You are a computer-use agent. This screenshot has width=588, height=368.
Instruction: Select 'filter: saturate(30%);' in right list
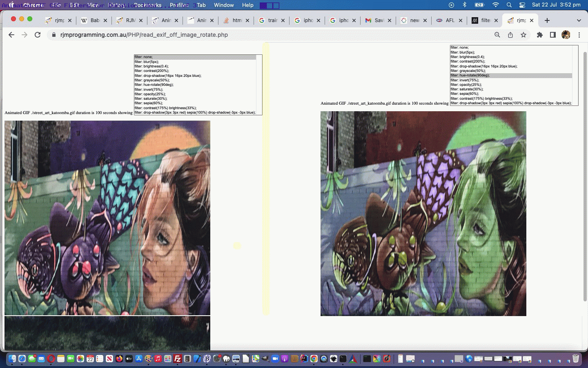511,89
